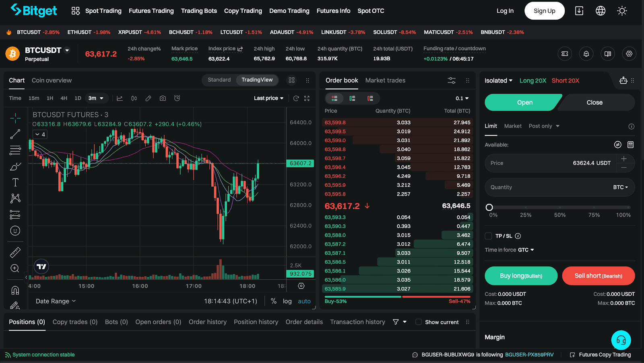Open the Post only order type dropdown
The width and height of the screenshot is (644, 363).
[x=544, y=126]
